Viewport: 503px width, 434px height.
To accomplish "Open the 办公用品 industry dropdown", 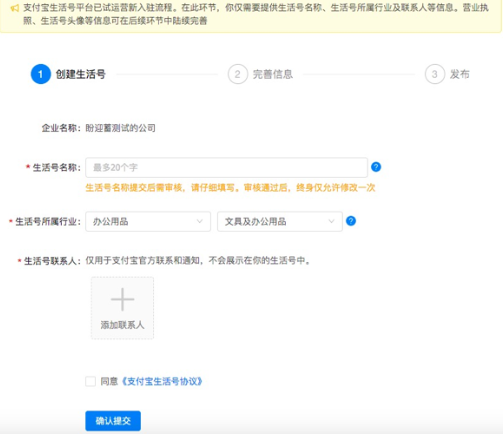I will (x=148, y=221).
